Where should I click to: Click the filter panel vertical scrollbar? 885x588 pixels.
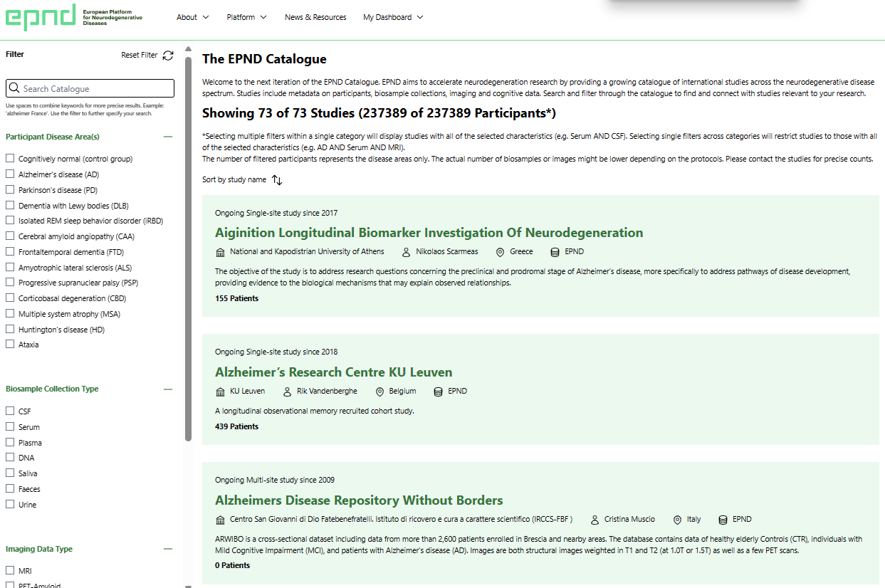(x=188, y=249)
